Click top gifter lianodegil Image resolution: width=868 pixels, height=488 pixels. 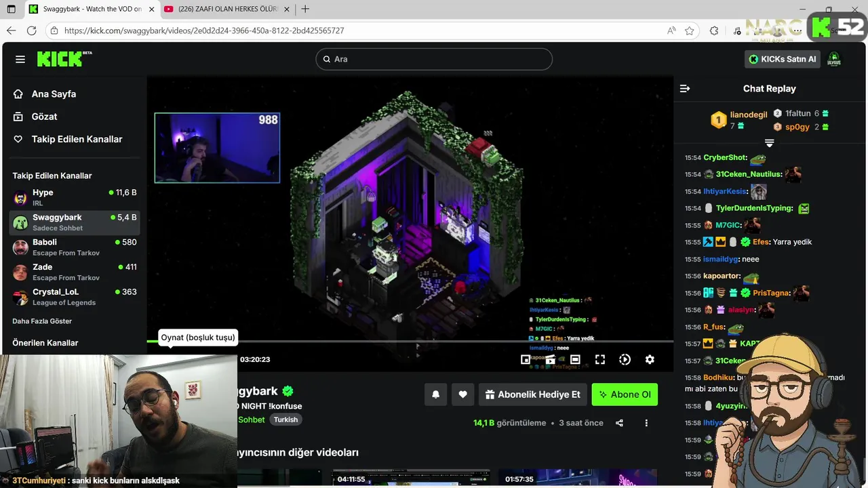pyautogui.click(x=748, y=115)
